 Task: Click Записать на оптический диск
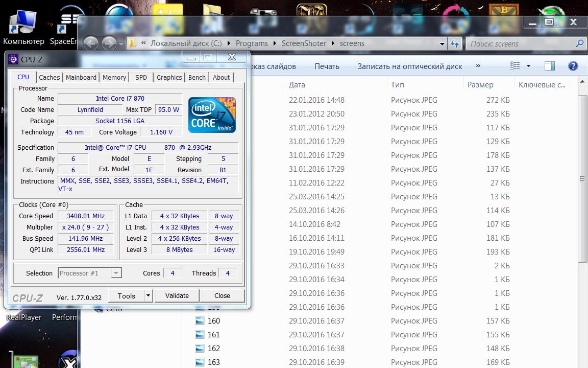pyautogui.click(x=409, y=66)
